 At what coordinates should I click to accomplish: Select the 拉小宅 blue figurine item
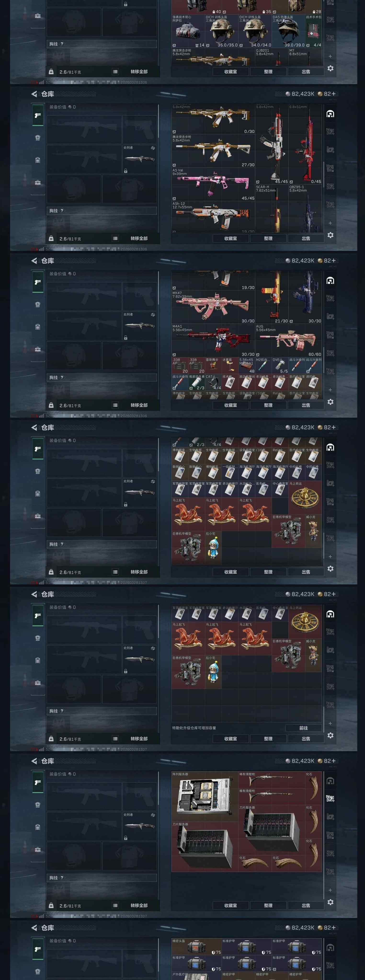click(x=213, y=672)
